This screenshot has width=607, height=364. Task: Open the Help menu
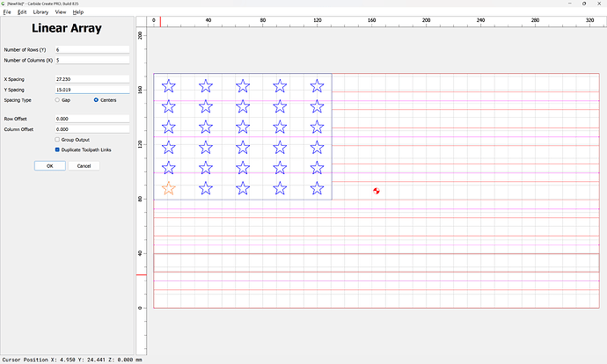tap(77, 12)
